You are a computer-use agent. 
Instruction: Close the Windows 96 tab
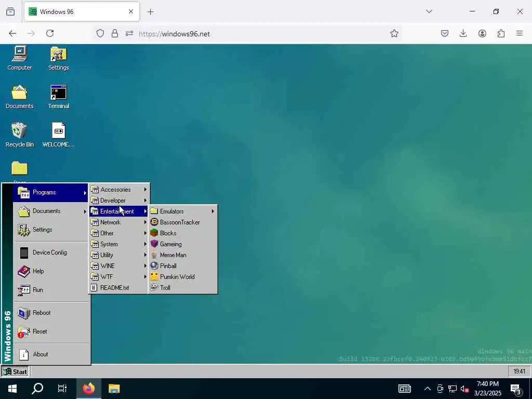point(131,11)
